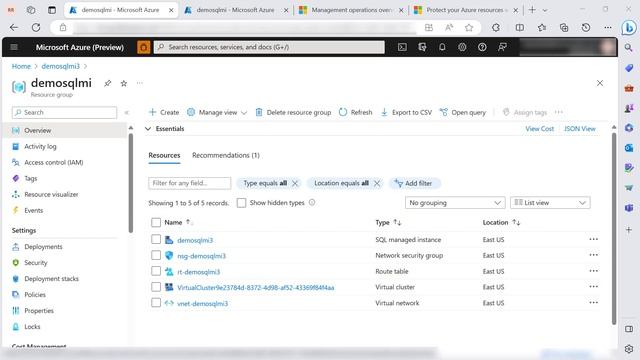
Task: Open the more options ellipsis next to the demosqlmi title
Action: click(140, 83)
